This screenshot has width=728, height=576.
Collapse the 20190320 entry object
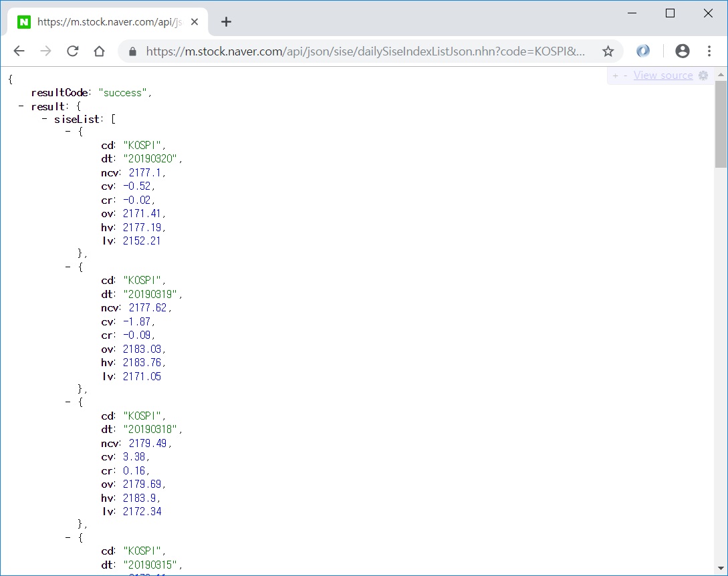[x=68, y=132]
